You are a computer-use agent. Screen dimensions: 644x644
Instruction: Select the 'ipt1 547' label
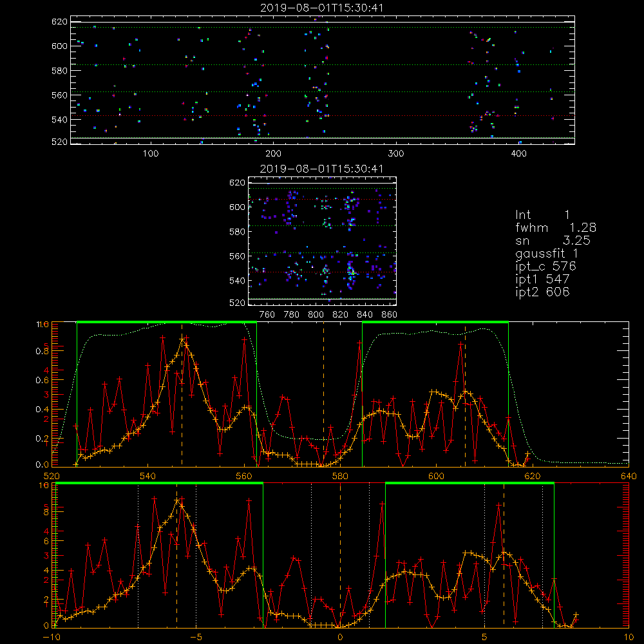click(542, 279)
